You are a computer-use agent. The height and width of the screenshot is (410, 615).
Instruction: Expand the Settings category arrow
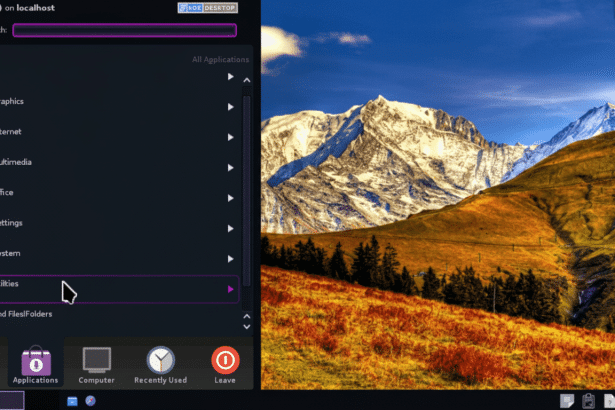tap(231, 228)
